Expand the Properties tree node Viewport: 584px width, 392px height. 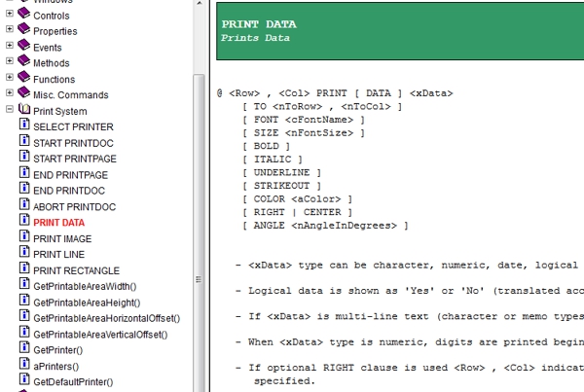click(10, 29)
